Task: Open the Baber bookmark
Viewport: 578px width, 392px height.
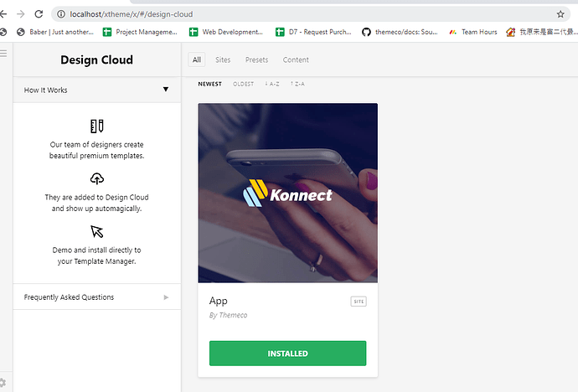Action: [x=55, y=32]
